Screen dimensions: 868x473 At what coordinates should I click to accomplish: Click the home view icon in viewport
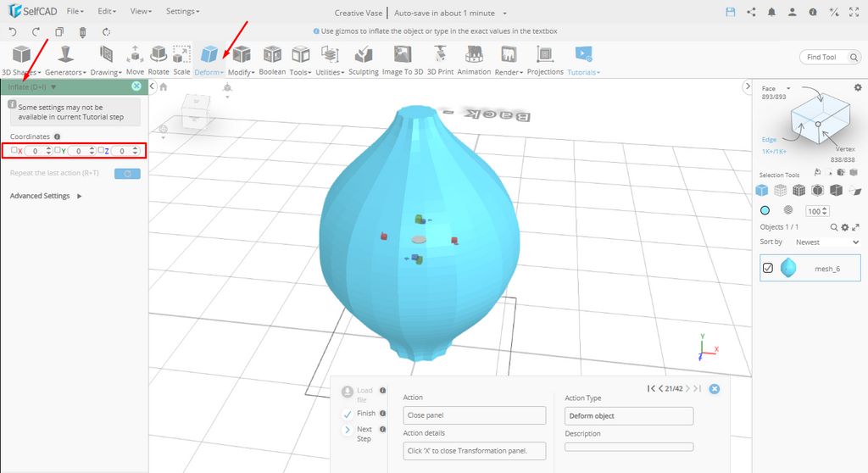164,86
